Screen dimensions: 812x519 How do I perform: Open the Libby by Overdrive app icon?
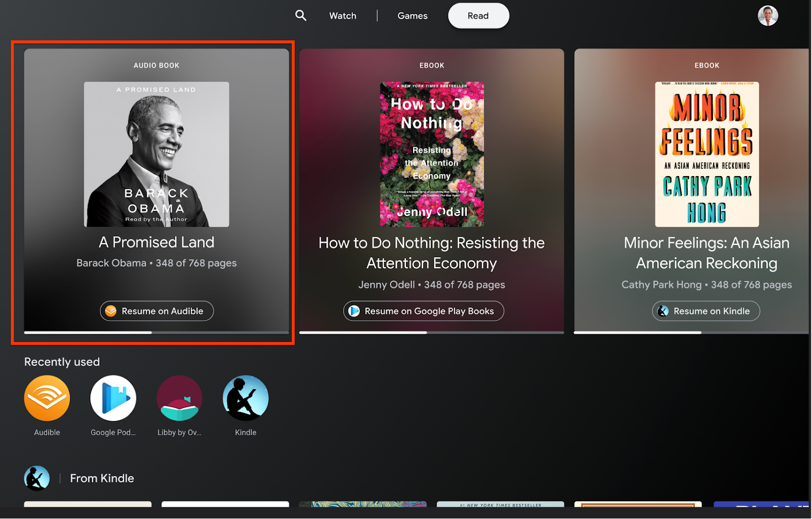coord(179,398)
